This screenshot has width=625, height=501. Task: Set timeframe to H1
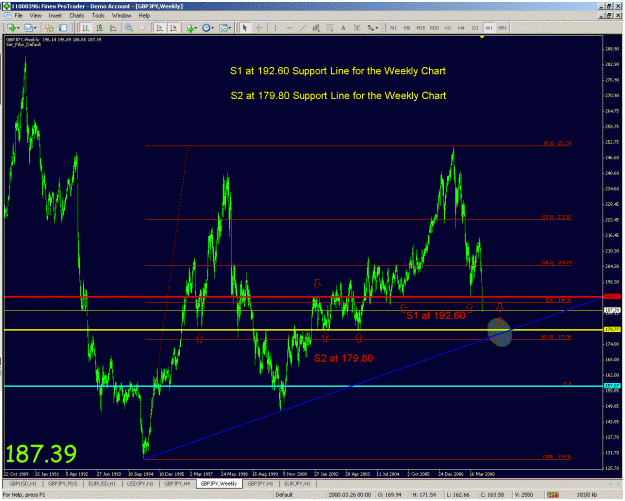point(448,28)
